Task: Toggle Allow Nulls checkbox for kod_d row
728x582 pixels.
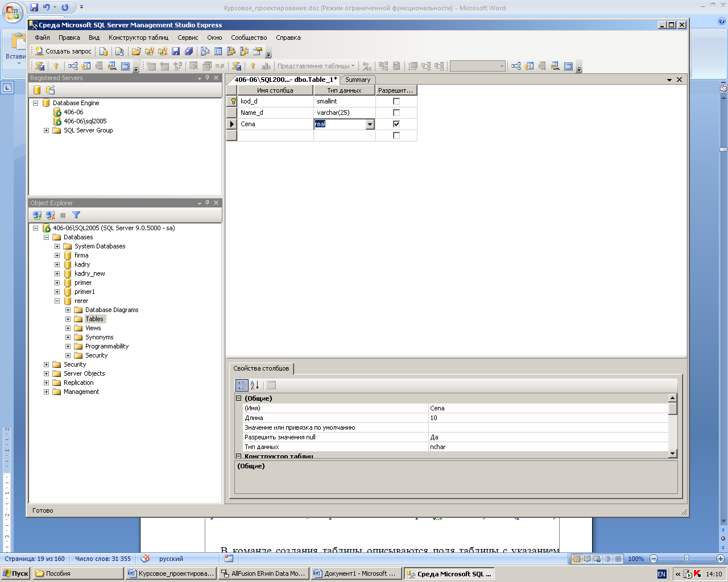Action: tap(396, 101)
